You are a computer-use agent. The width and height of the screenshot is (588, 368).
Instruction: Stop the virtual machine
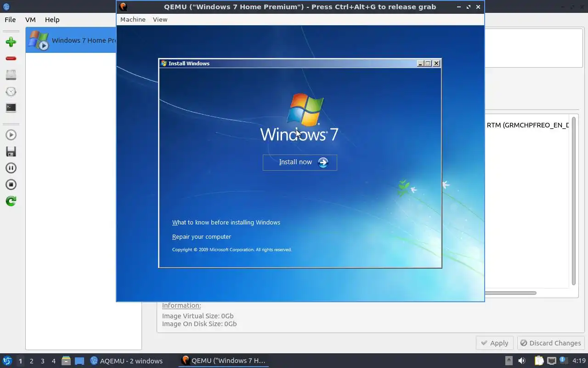coord(11,184)
